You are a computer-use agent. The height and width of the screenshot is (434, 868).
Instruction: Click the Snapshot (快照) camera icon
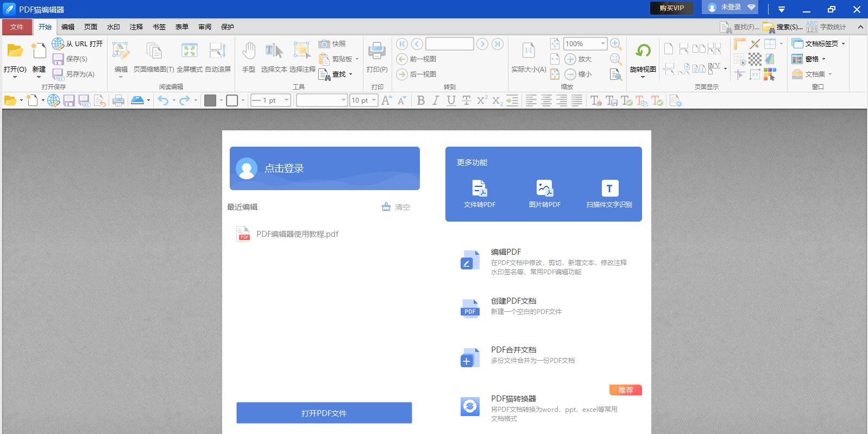coord(324,44)
